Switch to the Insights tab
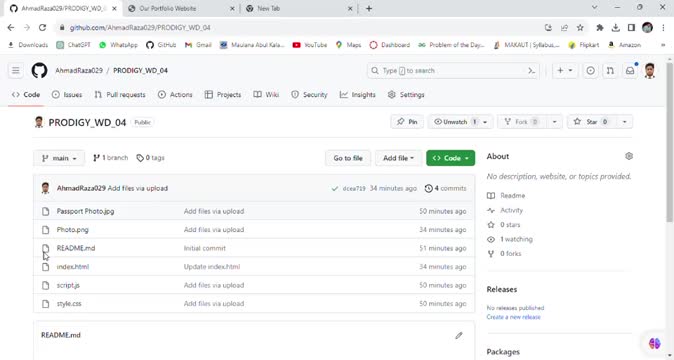The width and height of the screenshot is (674, 360). (358, 95)
